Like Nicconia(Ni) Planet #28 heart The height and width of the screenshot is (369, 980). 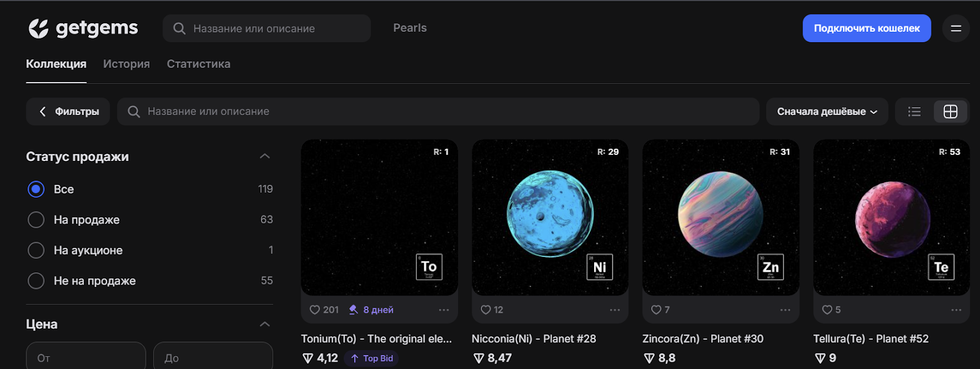click(486, 310)
